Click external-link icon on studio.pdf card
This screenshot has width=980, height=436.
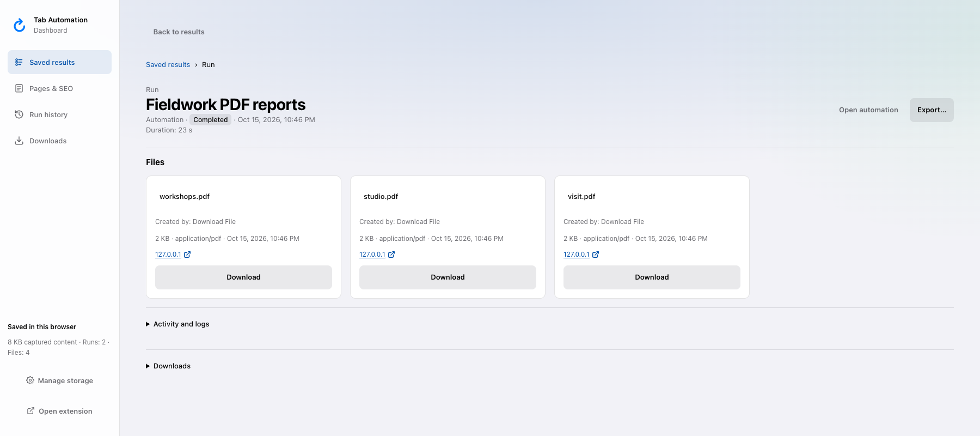[x=391, y=255]
